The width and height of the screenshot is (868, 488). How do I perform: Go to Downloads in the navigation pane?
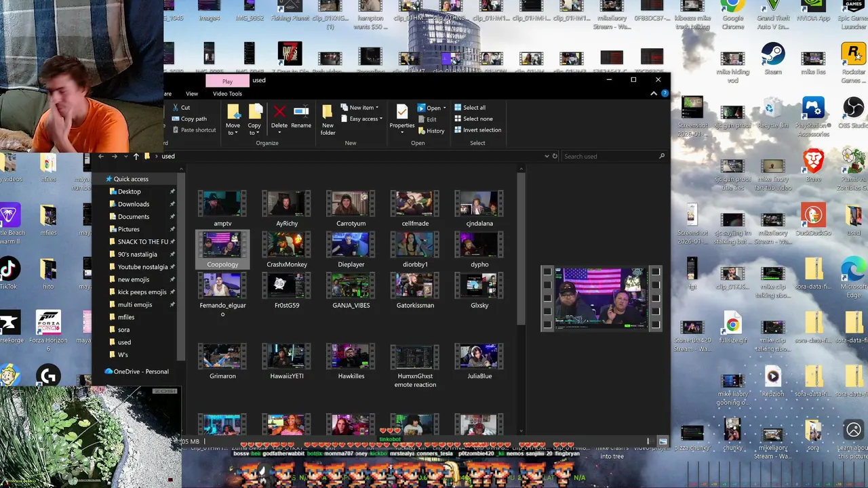(134, 204)
